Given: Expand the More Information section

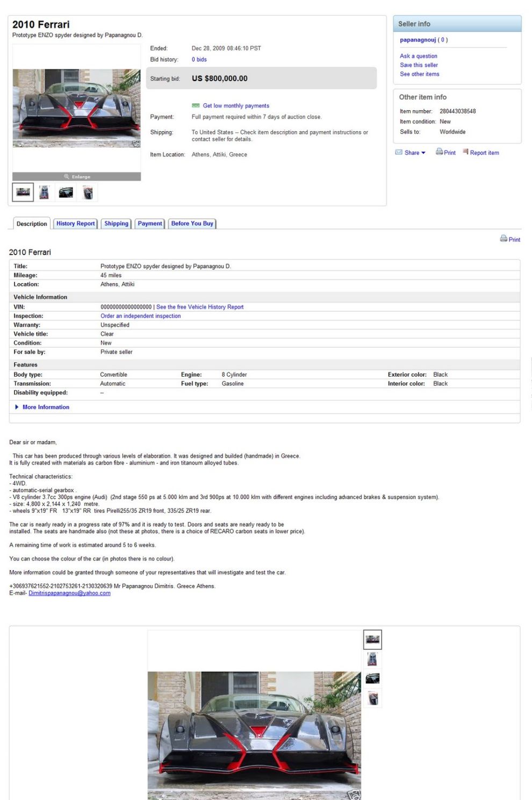Looking at the screenshot, I should click(x=46, y=407).
